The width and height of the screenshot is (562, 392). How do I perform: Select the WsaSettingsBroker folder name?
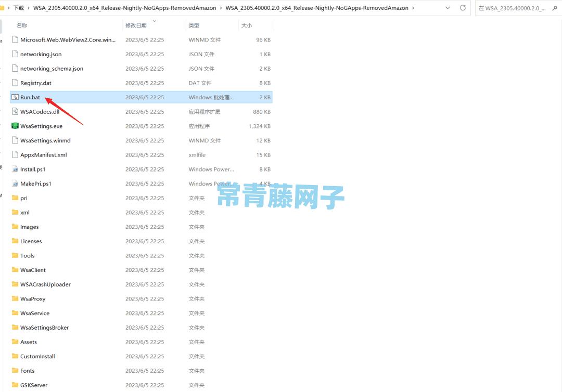tap(44, 327)
